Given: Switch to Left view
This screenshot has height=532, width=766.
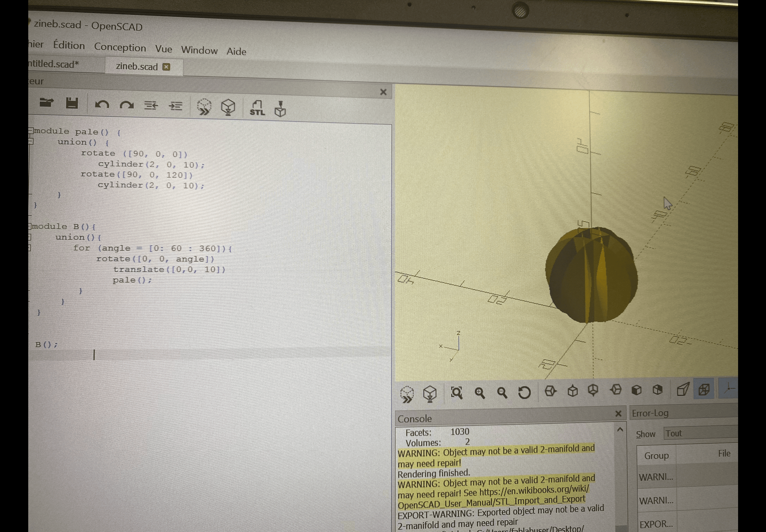Looking at the screenshot, I should coord(616,389).
